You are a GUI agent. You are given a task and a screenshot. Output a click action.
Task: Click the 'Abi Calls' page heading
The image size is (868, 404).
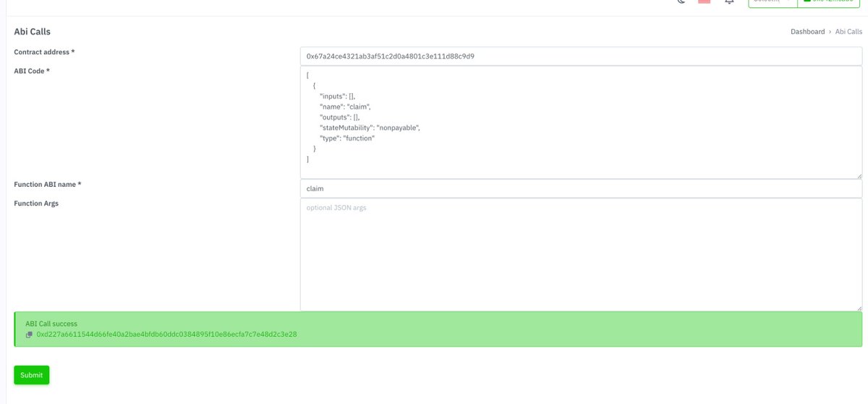32,32
